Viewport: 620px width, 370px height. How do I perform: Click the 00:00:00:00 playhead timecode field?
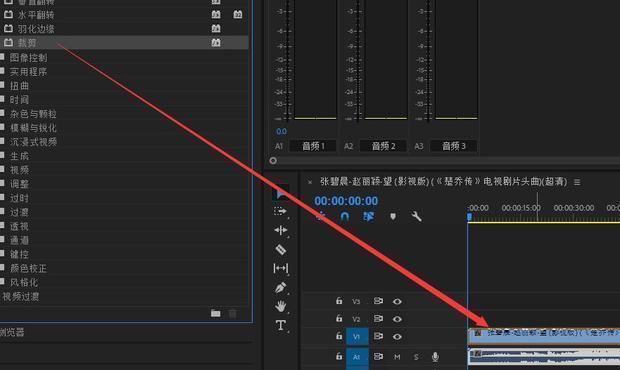[346, 201]
